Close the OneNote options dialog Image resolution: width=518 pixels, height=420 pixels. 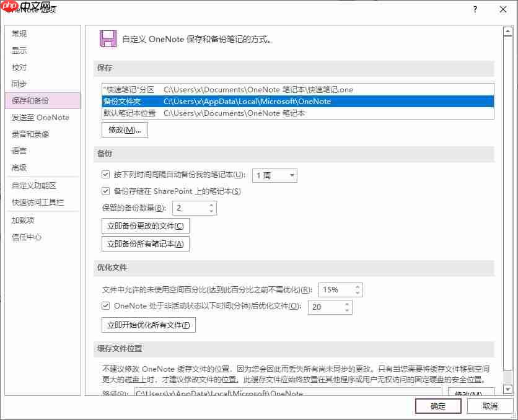pos(503,9)
